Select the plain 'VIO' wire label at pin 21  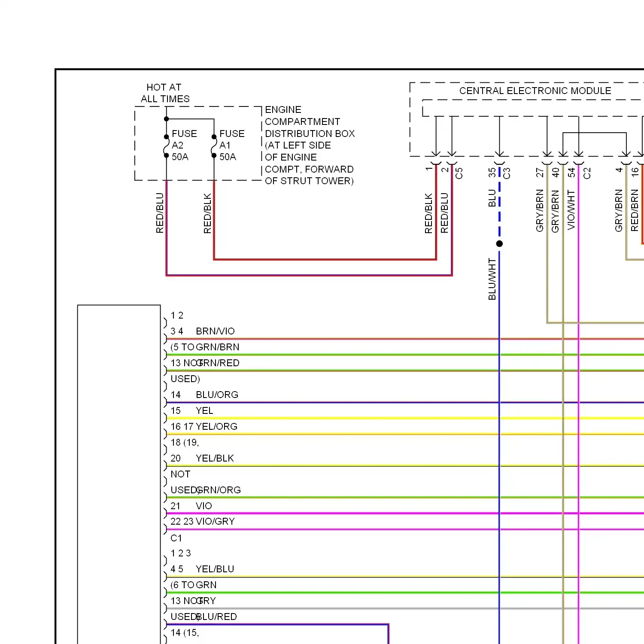click(x=204, y=506)
